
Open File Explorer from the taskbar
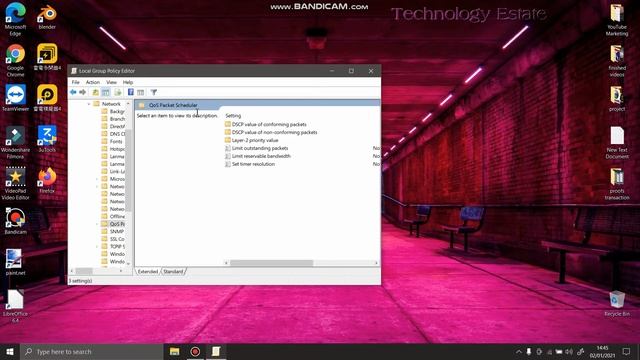point(175,351)
